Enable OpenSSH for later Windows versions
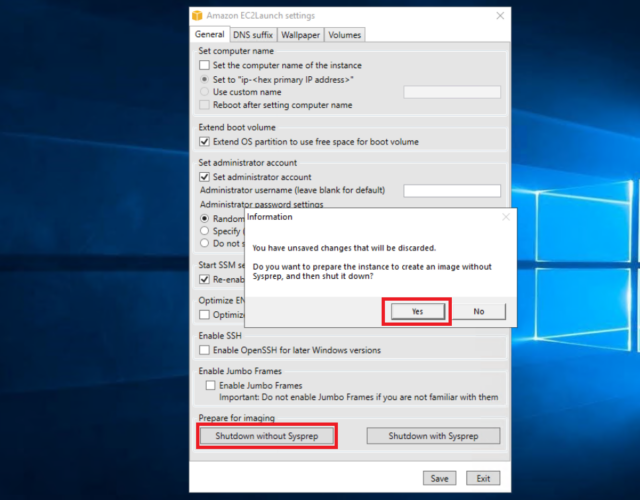 pyautogui.click(x=204, y=350)
